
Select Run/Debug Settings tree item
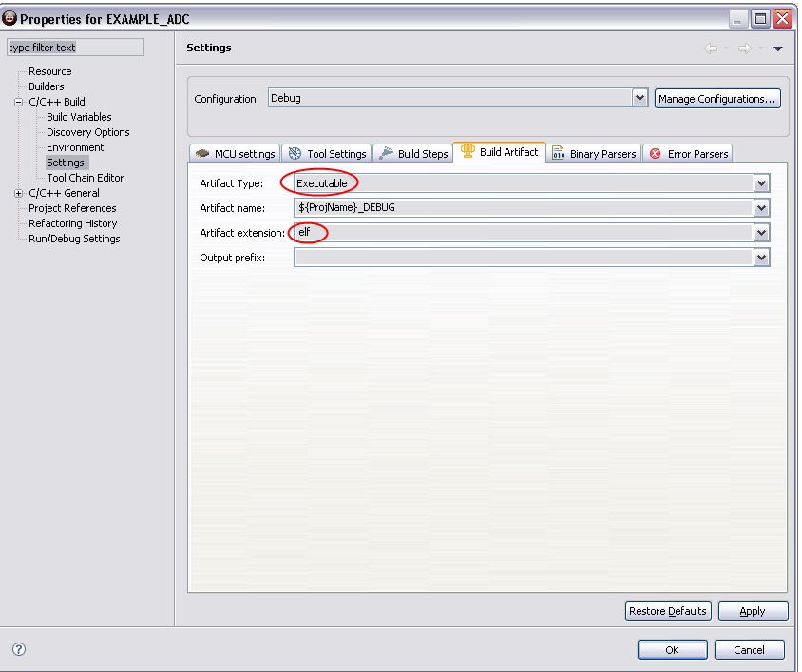pyautogui.click(x=74, y=239)
